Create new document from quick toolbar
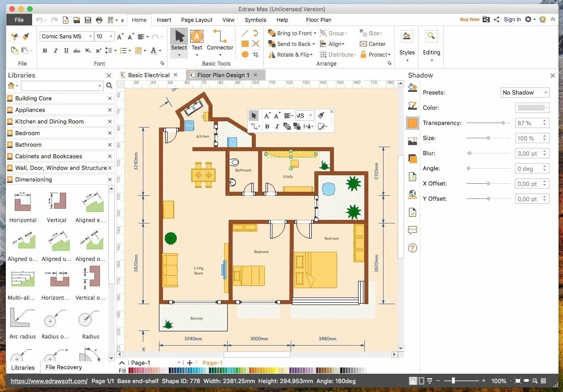The width and height of the screenshot is (563, 392). (66, 20)
